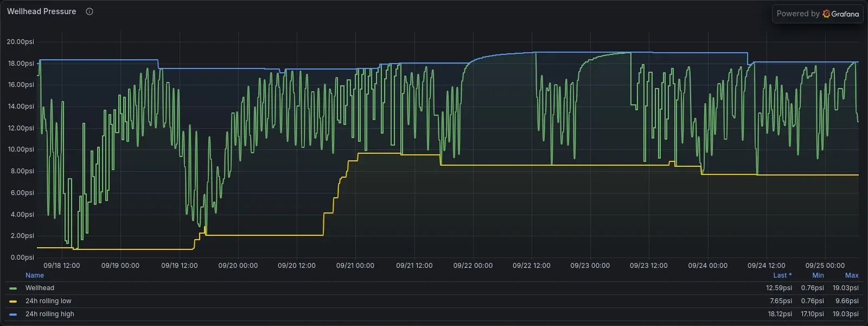The height and width of the screenshot is (326, 868).
Task: Open the Grafana logo link
Action: click(841, 14)
